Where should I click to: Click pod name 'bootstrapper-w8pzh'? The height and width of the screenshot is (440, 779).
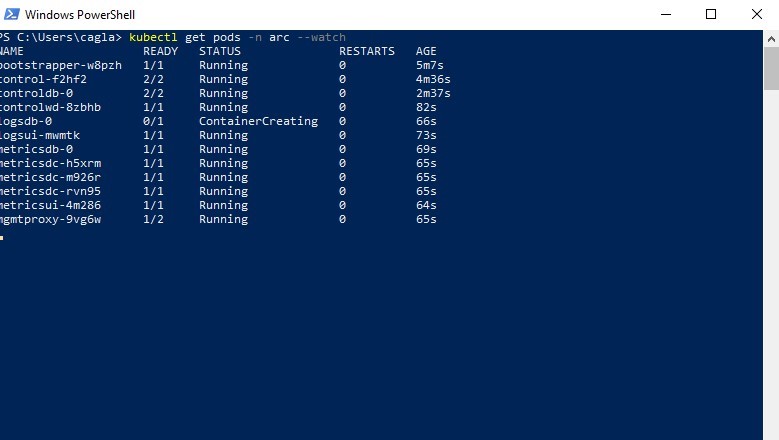point(61,66)
